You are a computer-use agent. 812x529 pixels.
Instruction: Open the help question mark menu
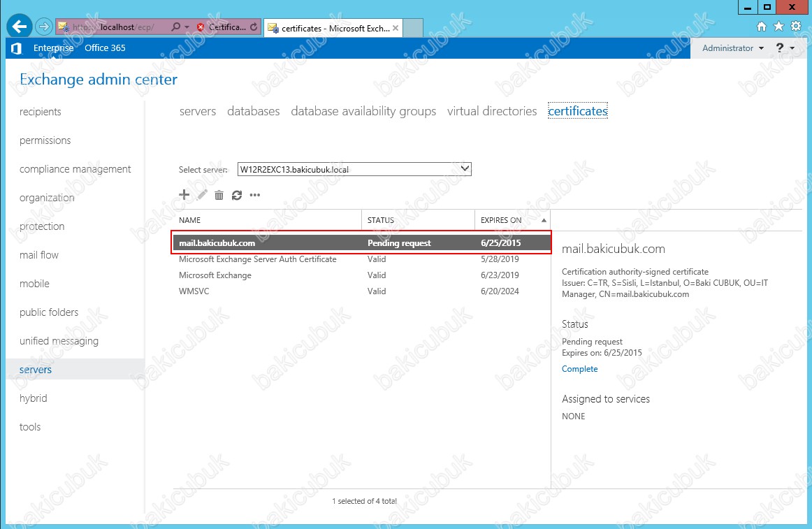[x=784, y=48]
